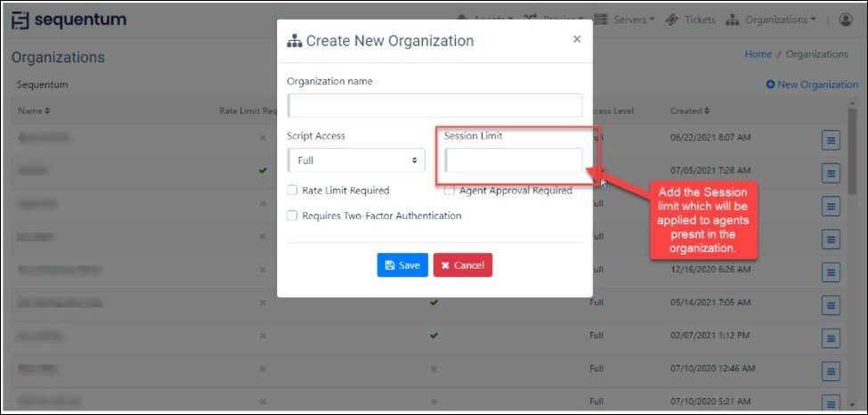Image resolution: width=868 pixels, height=415 pixels.
Task: Close the Create New Organization dialog
Action: (577, 39)
